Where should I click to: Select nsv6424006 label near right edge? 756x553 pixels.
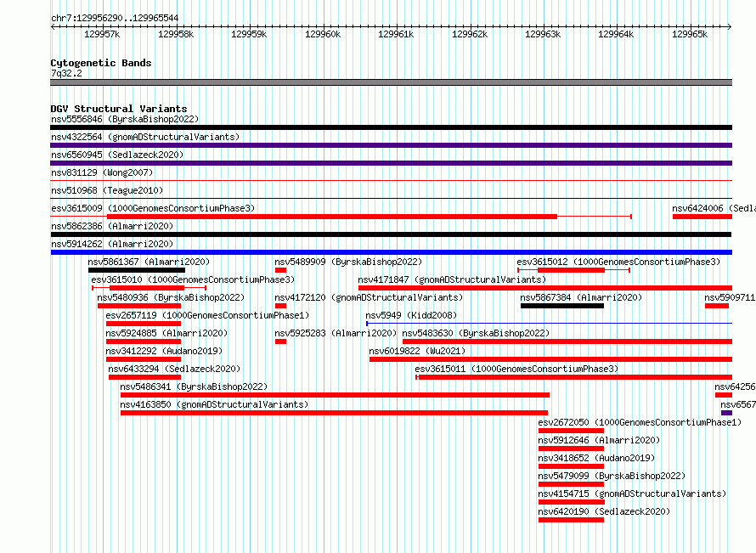coord(714,208)
